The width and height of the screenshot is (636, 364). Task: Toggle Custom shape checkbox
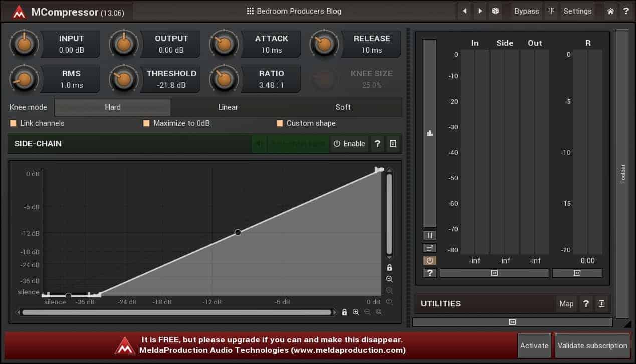[x=280, y=123]
